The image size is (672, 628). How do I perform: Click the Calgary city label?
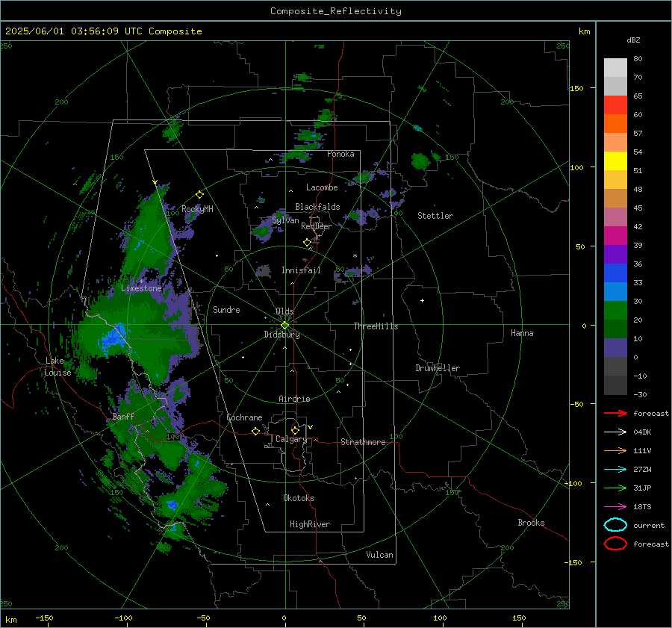point(291,439)
